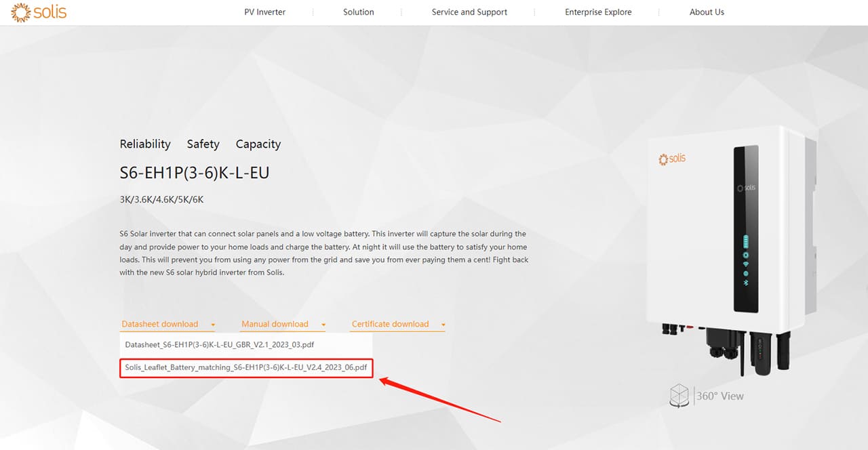Download the Solis_Leaflet_Battery_matching PDF file
Viewport: 868px width, 450px height.
pyautogui.click(x=246, y=367)
